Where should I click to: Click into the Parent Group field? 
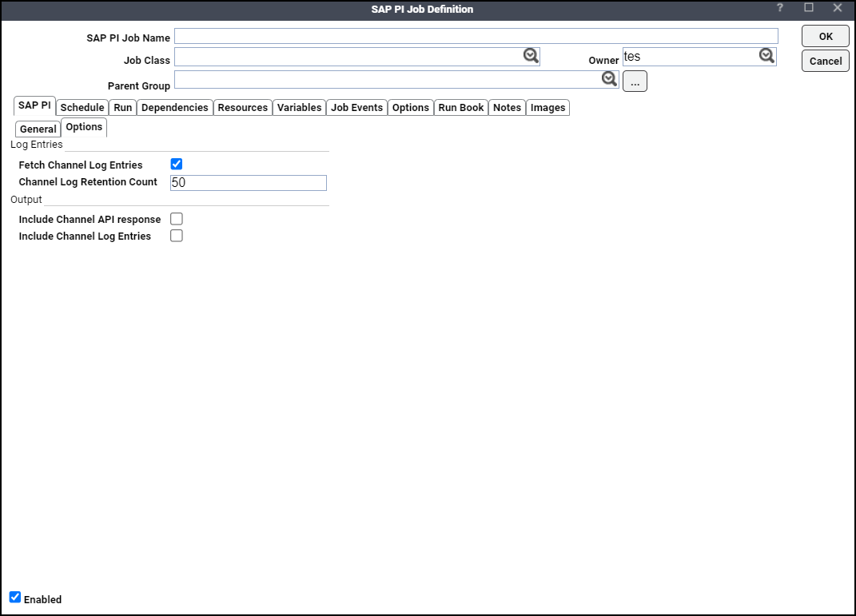pyautogui.click(x=396, y=80)
